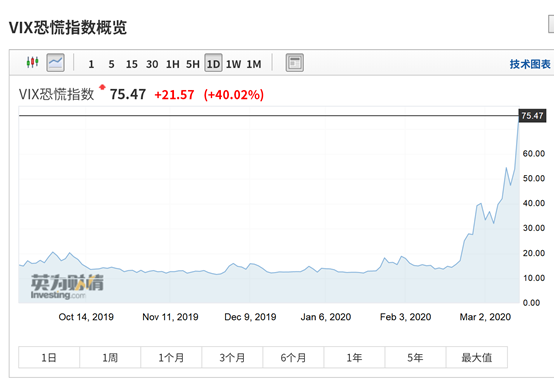Screen dimensions: 554x379
Task: Select the 1D interval
Action: pos(213,63)
